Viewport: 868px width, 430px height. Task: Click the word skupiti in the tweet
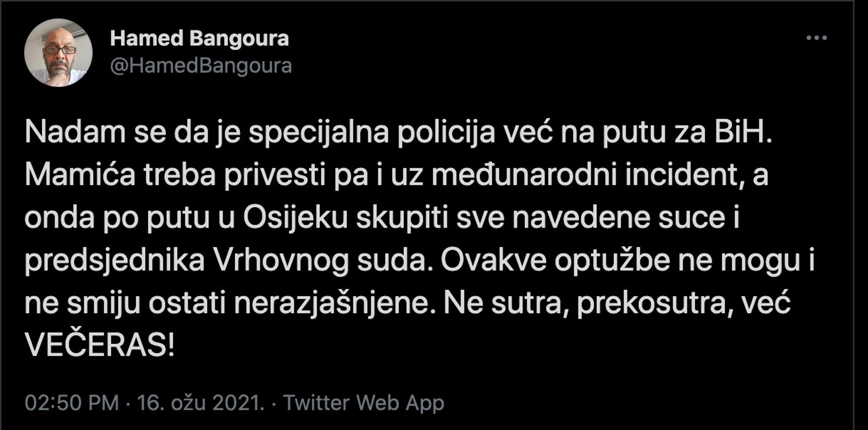[402, 219]
